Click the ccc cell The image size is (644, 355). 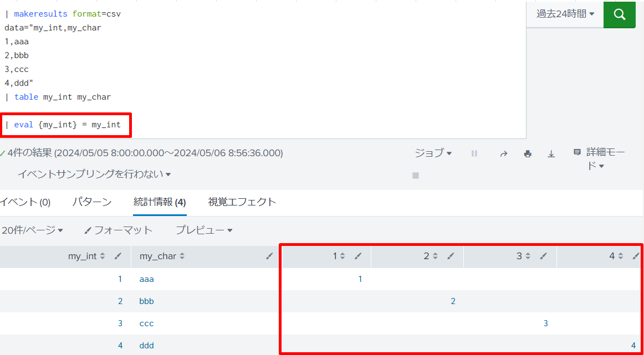(x=147, y=323)
